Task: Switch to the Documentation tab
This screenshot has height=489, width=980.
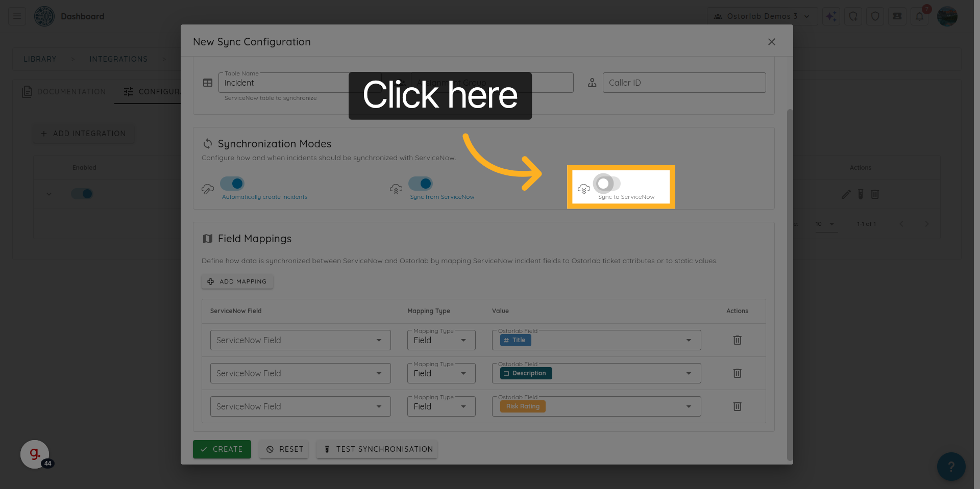Action: (64, 92)
